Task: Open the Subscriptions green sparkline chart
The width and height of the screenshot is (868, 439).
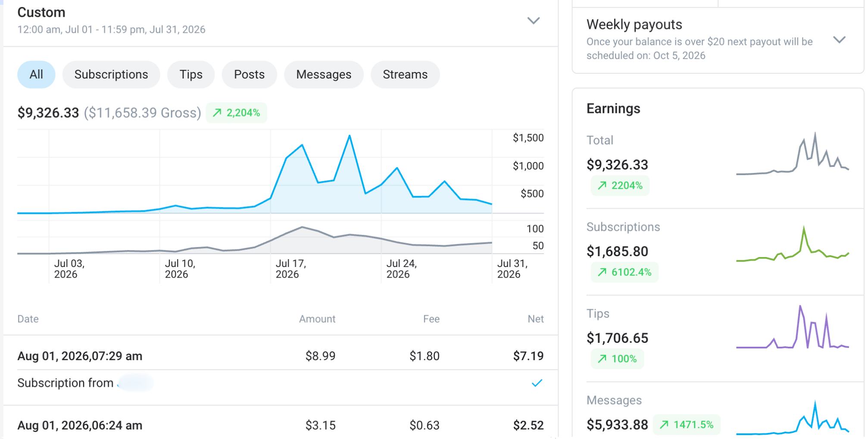Action: 793,244
